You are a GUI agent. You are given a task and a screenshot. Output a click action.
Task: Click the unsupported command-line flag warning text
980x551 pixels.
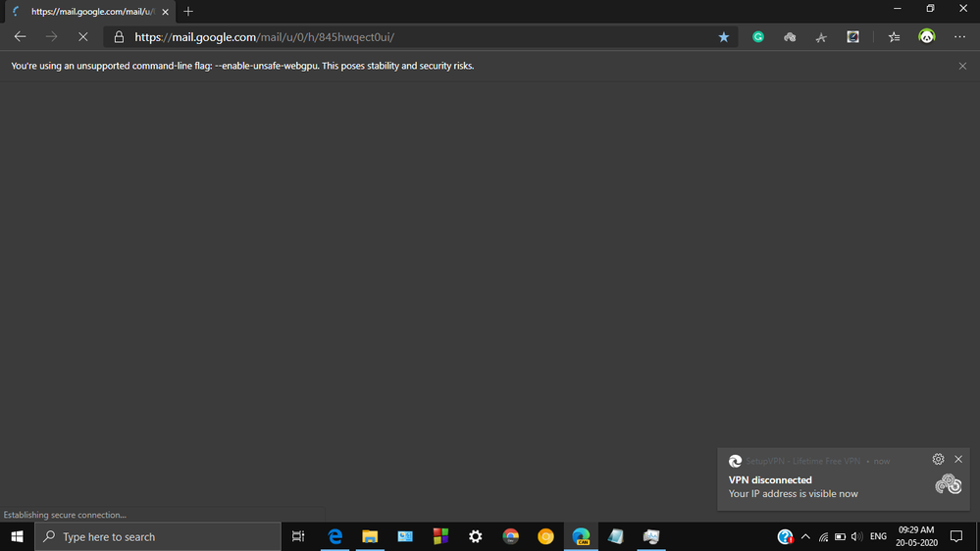click(242, 66)
